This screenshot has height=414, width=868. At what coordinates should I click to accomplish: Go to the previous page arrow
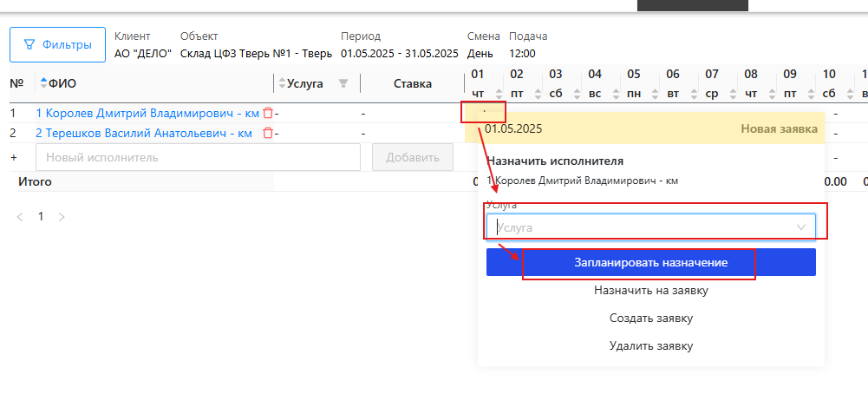click(21, 217)
